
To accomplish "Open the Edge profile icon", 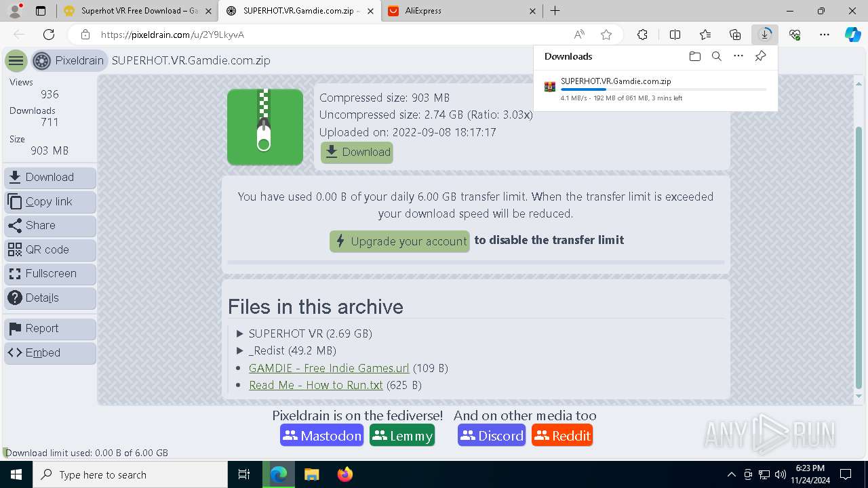I will (15, 11).
